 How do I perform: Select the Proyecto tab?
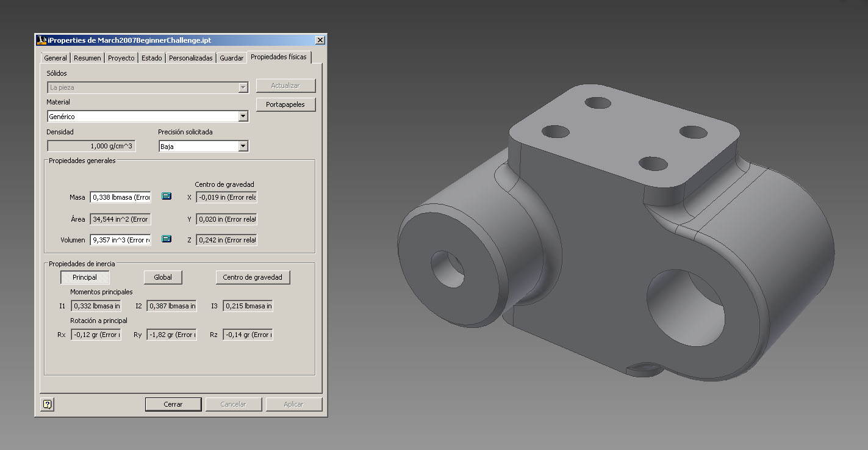(121, 58)
